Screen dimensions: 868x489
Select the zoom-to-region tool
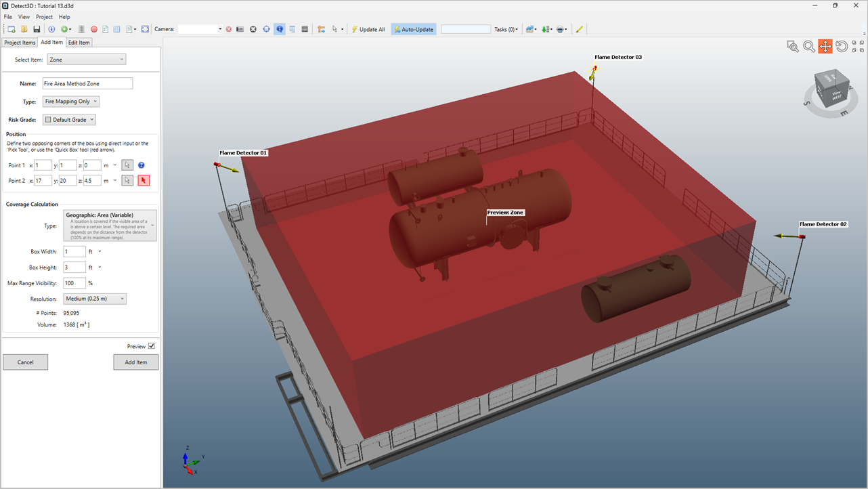792,46
